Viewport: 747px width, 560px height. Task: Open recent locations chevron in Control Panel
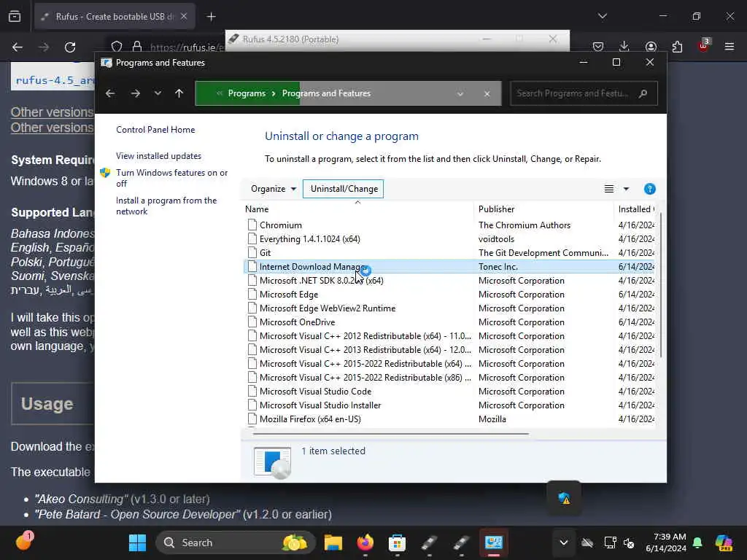[158, 93]
